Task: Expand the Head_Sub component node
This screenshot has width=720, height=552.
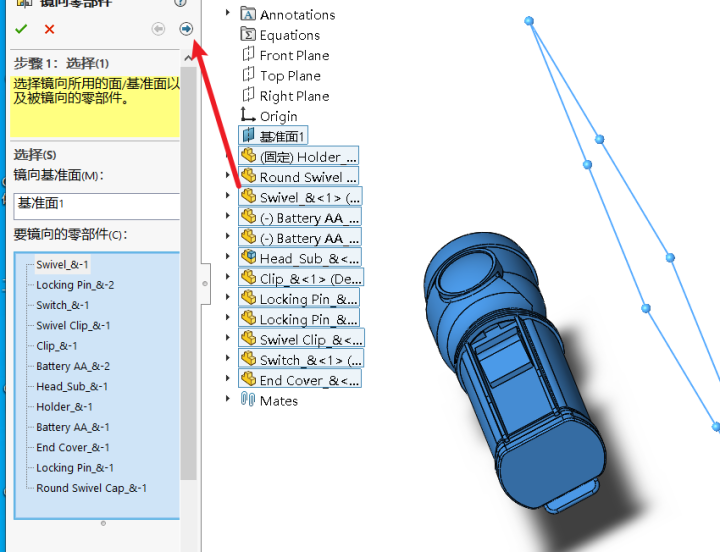Action: click(228, 256)
